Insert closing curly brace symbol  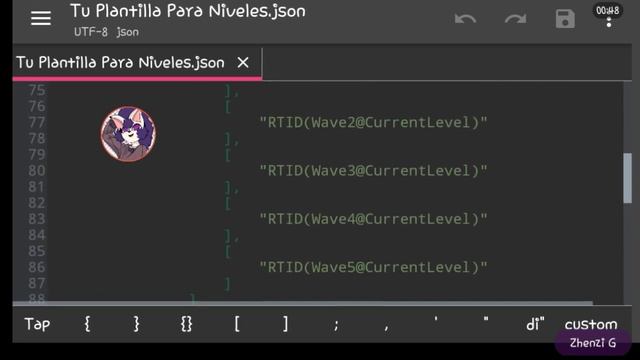(x=137, y=324)
